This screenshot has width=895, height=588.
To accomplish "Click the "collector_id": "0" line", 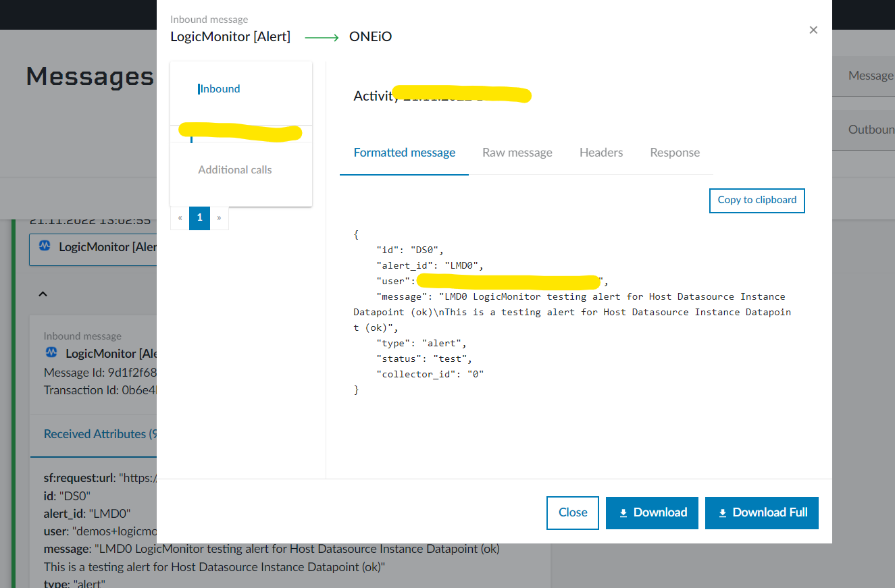I will coord(430,374).
